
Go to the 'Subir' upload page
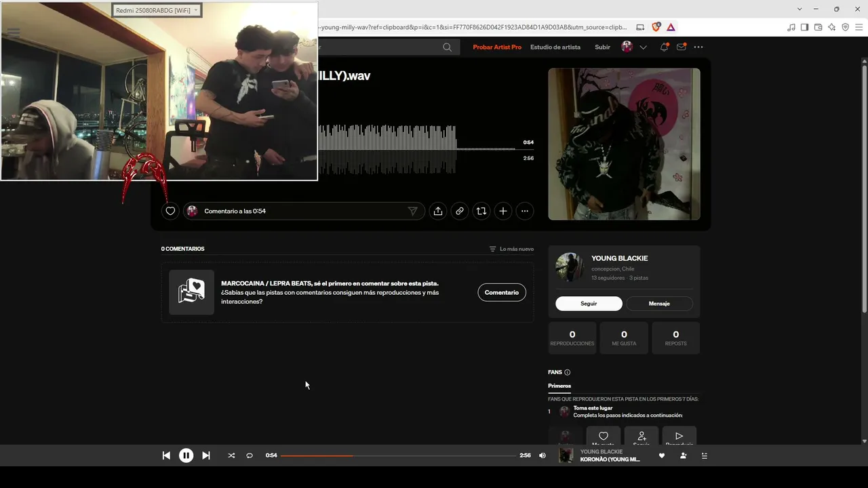[x=602, y=47]
